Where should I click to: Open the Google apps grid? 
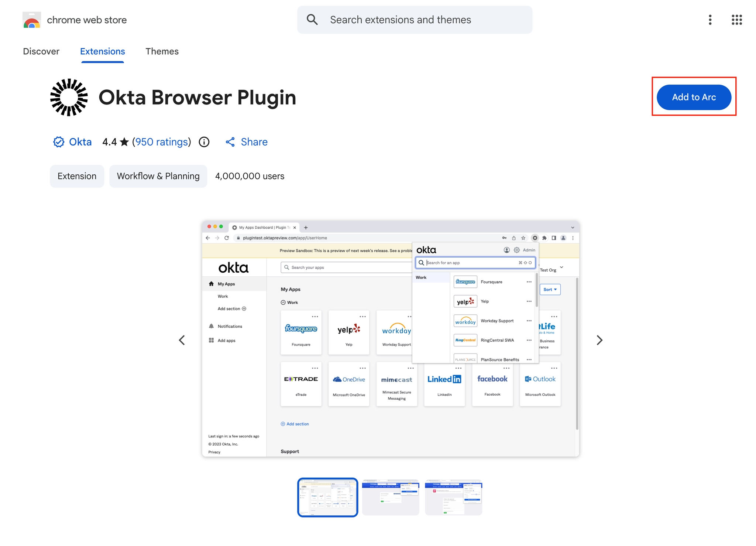point(737,20)
